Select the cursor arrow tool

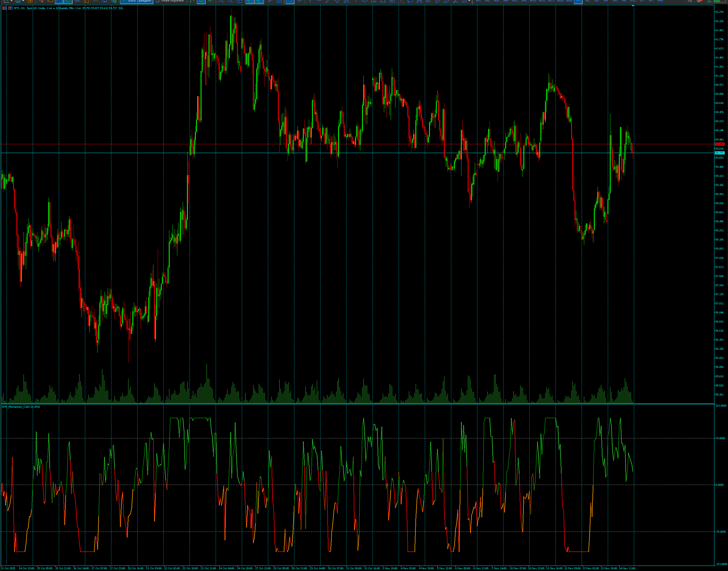coord(290,2)
